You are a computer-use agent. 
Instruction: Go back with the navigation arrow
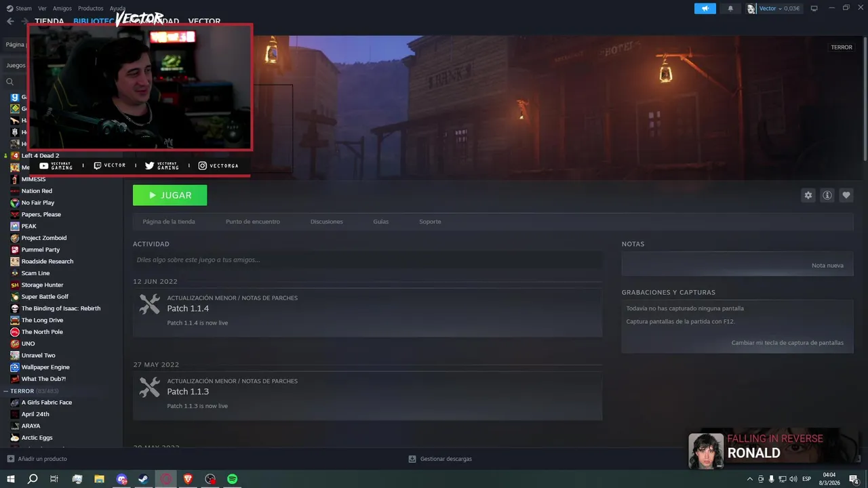(x=10, y=21)
